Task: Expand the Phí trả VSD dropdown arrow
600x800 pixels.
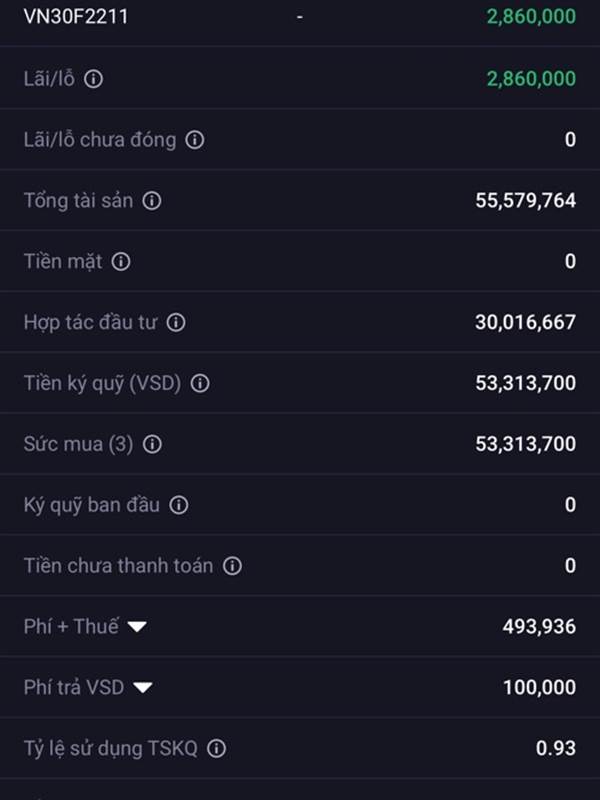Action: point(143,688)
